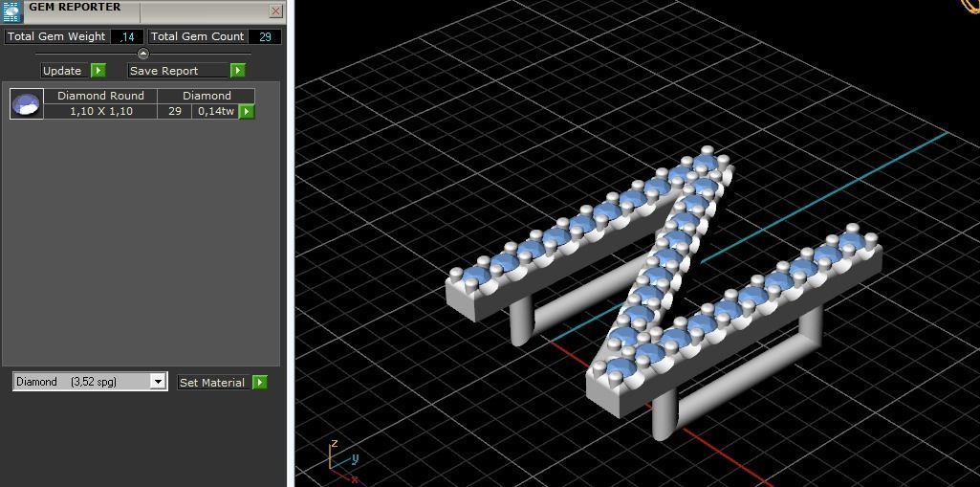Click the Total Gem Weight value field
This screenshot has width=980, height=487.
tap(127, 37)
